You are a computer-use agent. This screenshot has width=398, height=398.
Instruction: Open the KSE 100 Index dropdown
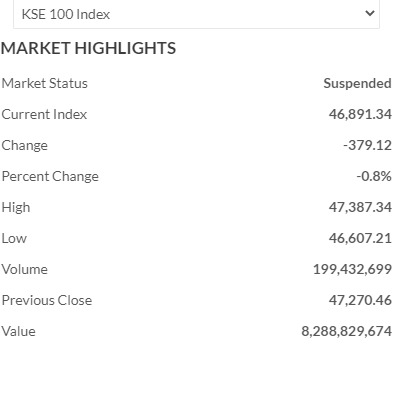pos(196,14)
